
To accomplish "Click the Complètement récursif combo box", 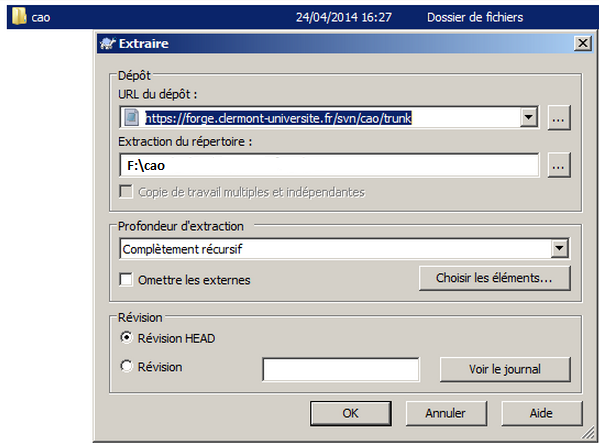I will 344,249.
